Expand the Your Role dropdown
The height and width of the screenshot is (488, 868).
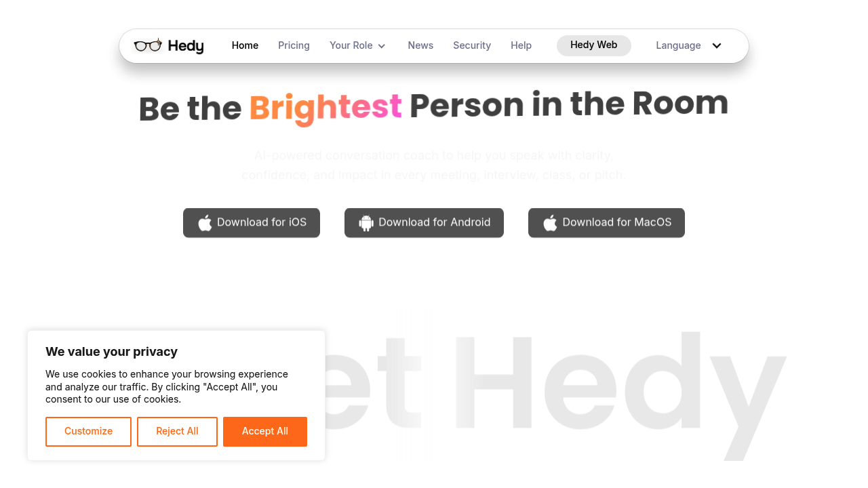[x=358, y=45]
